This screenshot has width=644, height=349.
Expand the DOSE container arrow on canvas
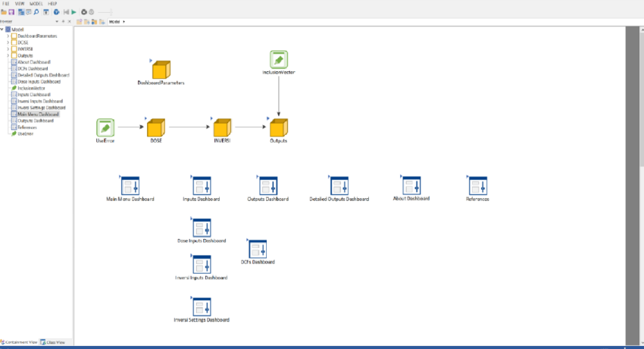(145, 118)
